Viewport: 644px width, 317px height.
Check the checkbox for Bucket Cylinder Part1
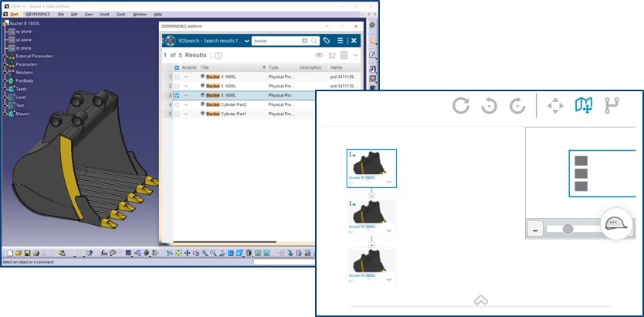177,114
